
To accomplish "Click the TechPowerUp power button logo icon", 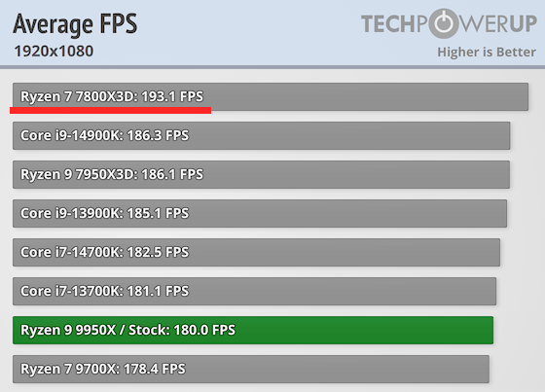I will tap(444, 23).
